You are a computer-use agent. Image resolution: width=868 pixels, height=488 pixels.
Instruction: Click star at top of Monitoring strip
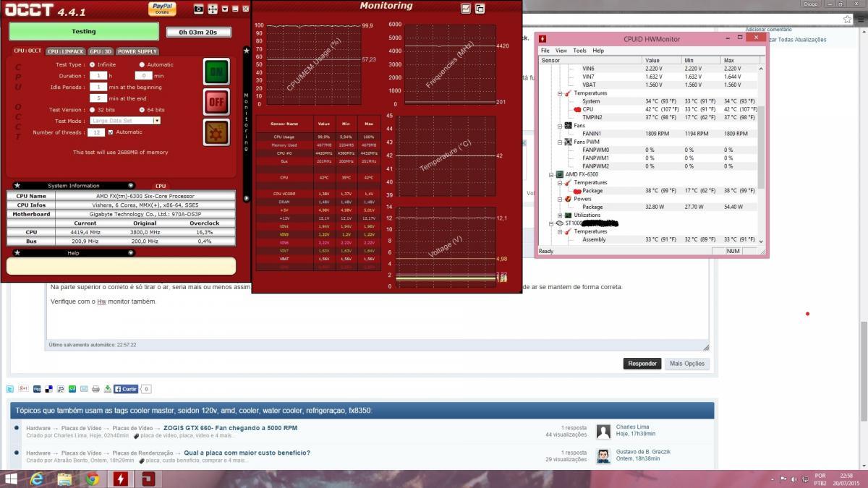[x=246, y=51]
